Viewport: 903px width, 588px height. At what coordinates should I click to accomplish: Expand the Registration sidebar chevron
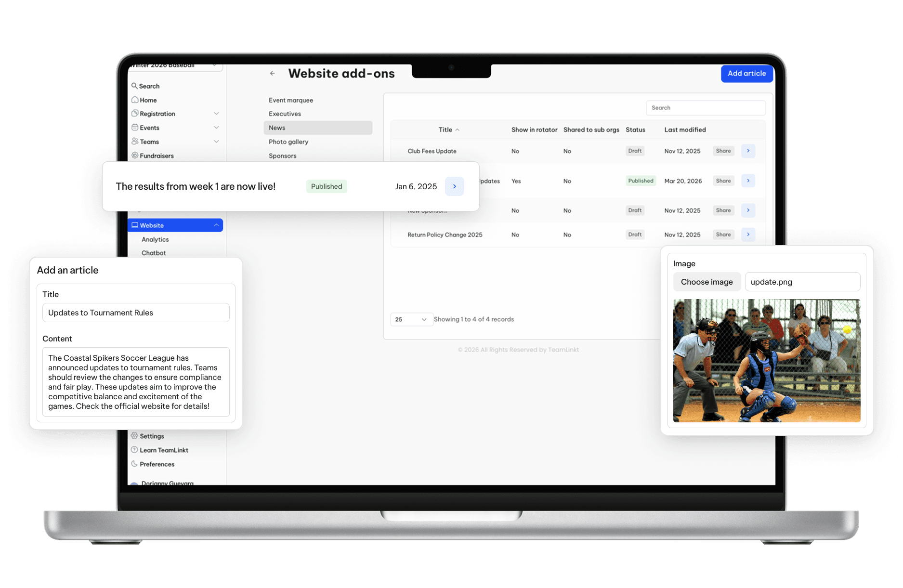(216, 114)
